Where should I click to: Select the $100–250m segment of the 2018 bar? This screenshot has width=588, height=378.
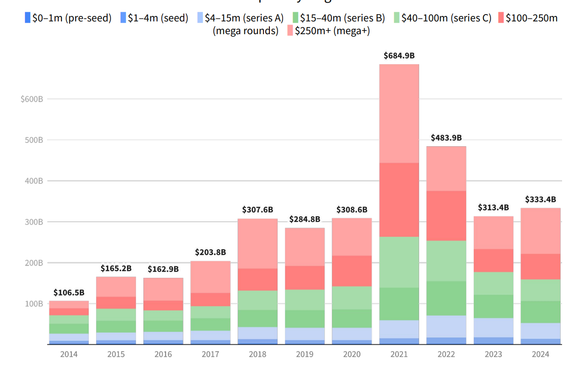point(258,280)
